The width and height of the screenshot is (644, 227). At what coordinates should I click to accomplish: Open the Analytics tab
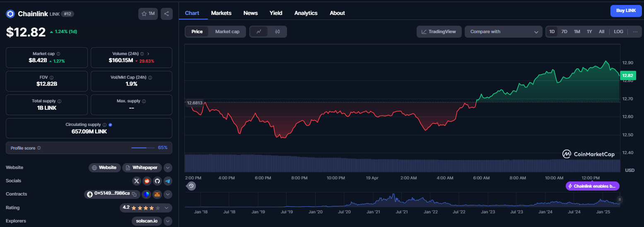tap(306, 13)
